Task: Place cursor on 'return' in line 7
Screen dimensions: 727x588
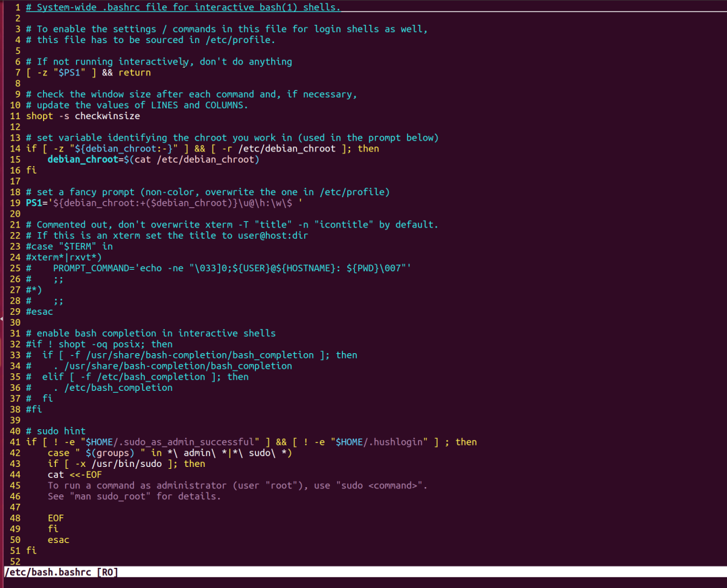Action: pos(135,73)
